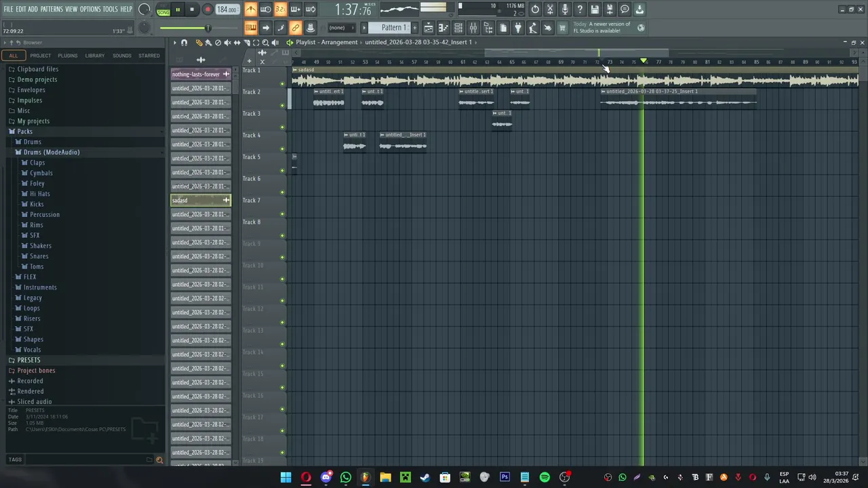The image size is (868, 488).
Task: Toggle auto scrolling arrow
Action: tap(266, 28)
